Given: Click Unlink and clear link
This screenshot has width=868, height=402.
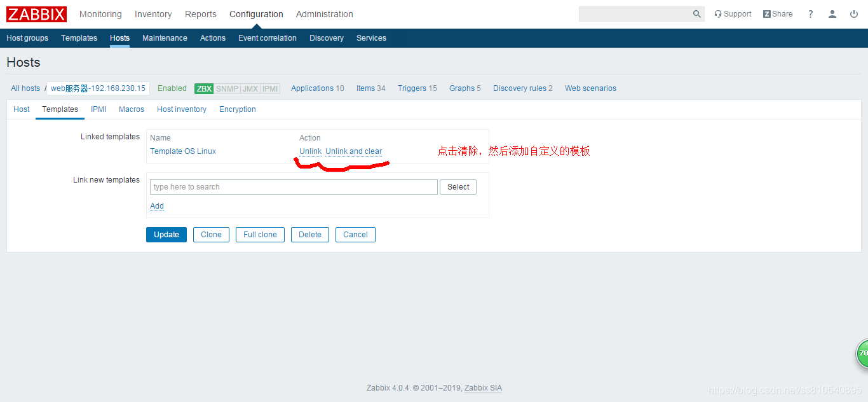Looking at the screenshot, I should (354, 151).
